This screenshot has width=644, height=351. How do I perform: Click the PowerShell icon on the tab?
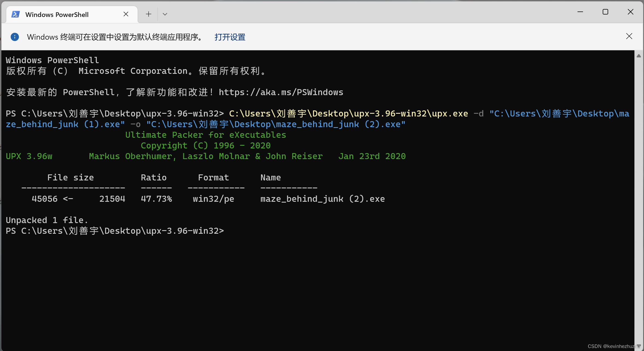tap(16, 14)
